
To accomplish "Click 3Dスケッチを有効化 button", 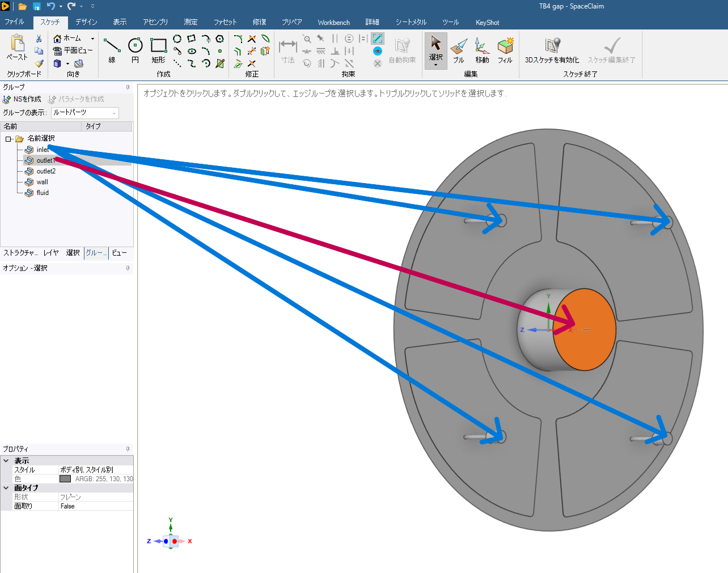I will [552, 50].
